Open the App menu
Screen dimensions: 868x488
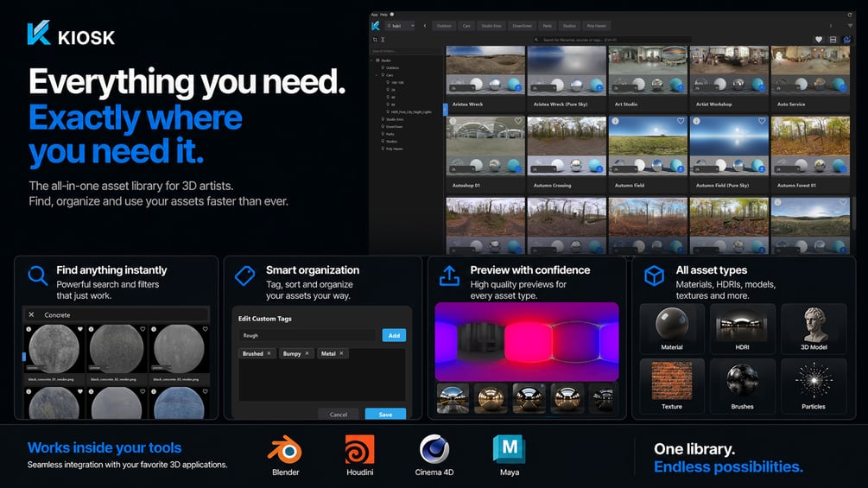point(374,15)
